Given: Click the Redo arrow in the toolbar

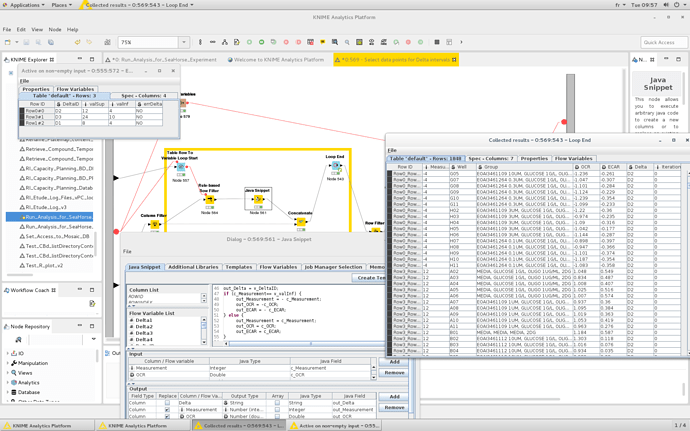Looking at the screenshot, I should [x=89, y=42].
